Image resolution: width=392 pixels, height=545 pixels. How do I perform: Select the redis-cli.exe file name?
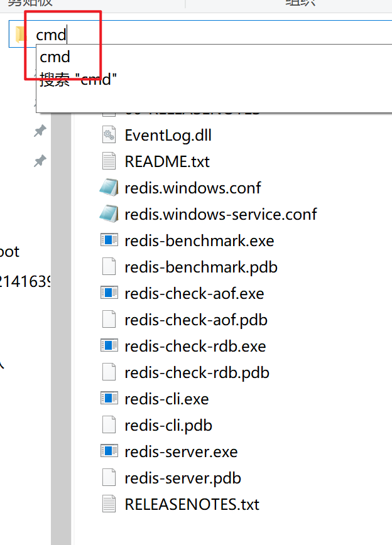[166, 399]
